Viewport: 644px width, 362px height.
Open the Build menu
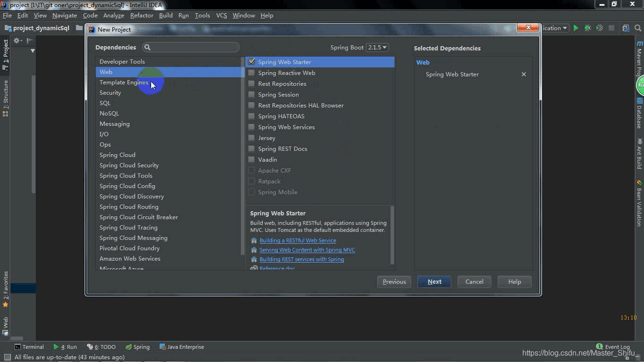pos(166,15)
